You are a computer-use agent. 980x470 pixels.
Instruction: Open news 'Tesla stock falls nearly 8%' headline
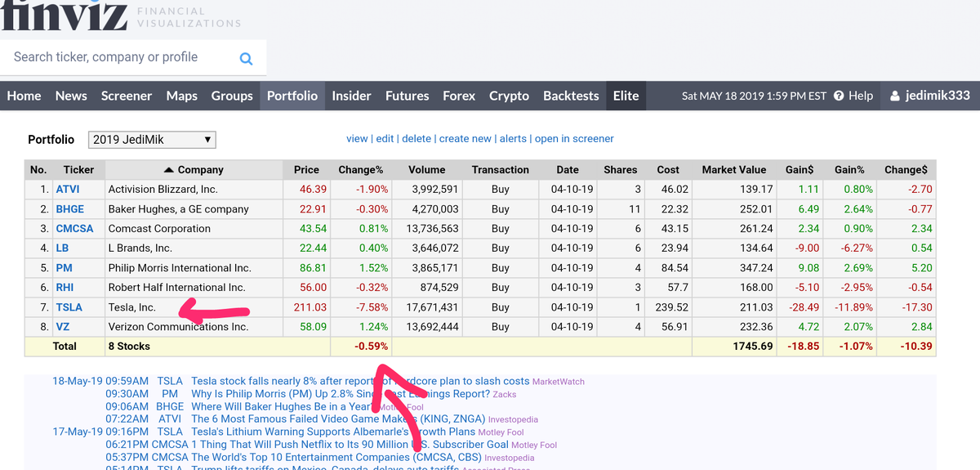tap(360, 381)
